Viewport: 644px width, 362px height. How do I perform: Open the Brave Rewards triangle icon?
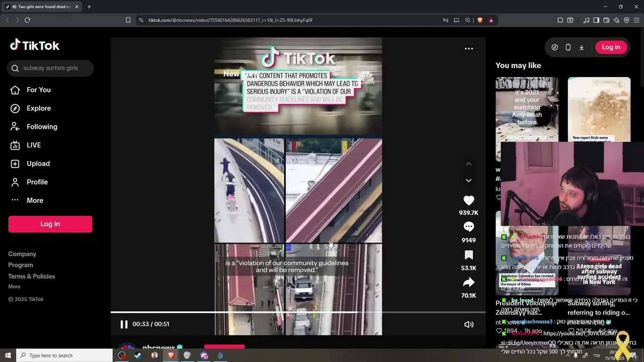click(x=491, y=20)
